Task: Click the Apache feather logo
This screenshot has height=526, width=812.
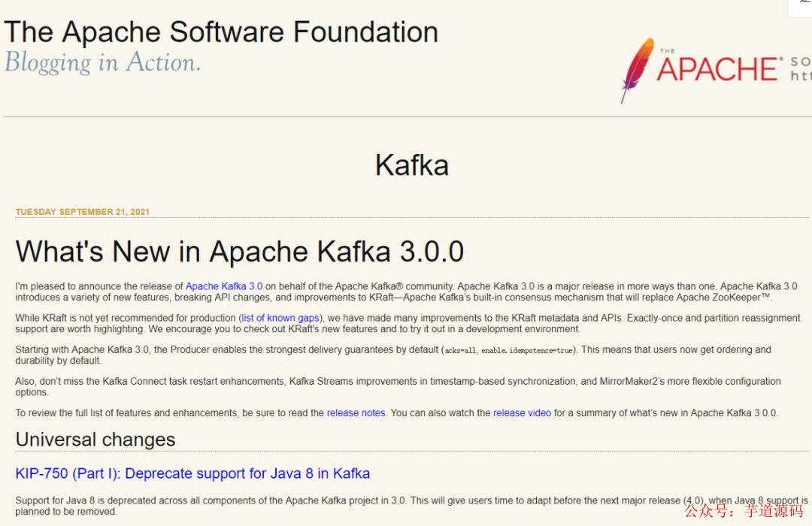Action: (x=637, y=71)
